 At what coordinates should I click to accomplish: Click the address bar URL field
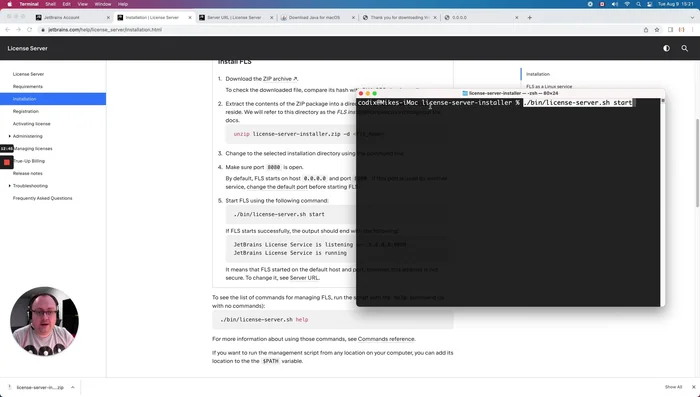click(x=339, y=30)
